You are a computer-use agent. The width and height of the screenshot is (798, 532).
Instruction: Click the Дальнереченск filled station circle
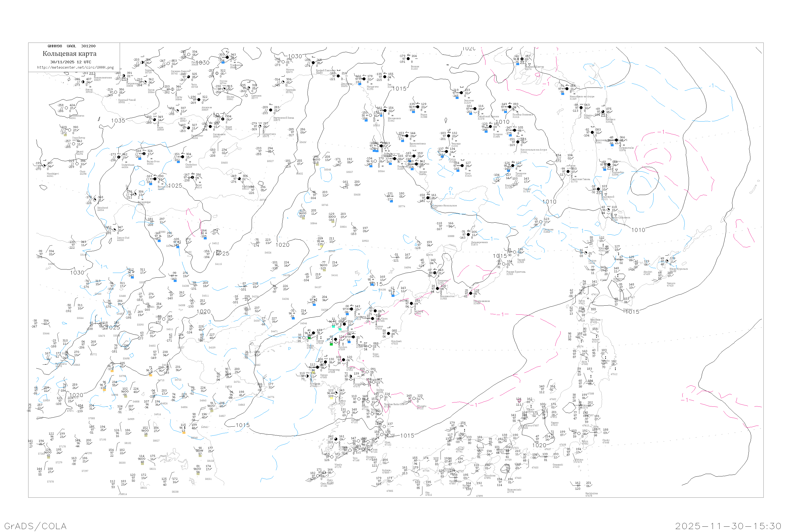[468, 234]
